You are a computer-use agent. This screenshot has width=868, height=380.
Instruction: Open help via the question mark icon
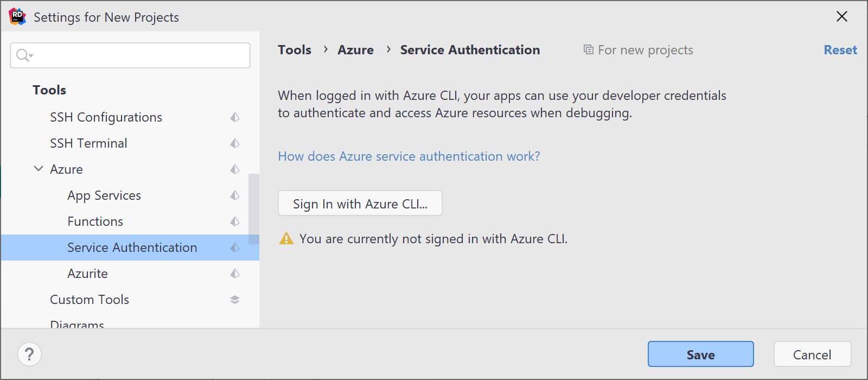[30, 353]
